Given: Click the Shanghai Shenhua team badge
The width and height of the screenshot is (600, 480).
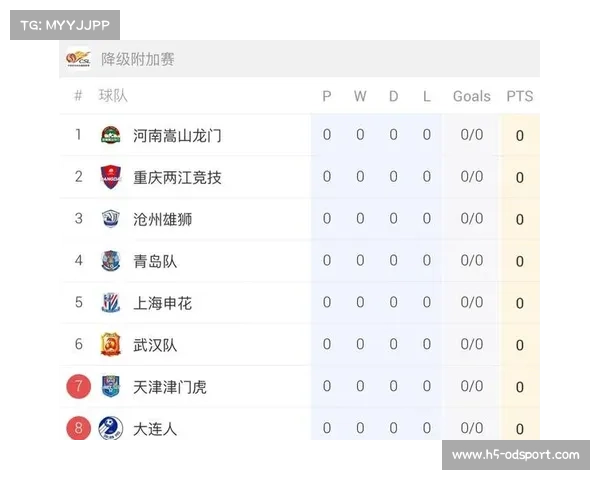Looking at the screenshot, I should click(111, 302).
